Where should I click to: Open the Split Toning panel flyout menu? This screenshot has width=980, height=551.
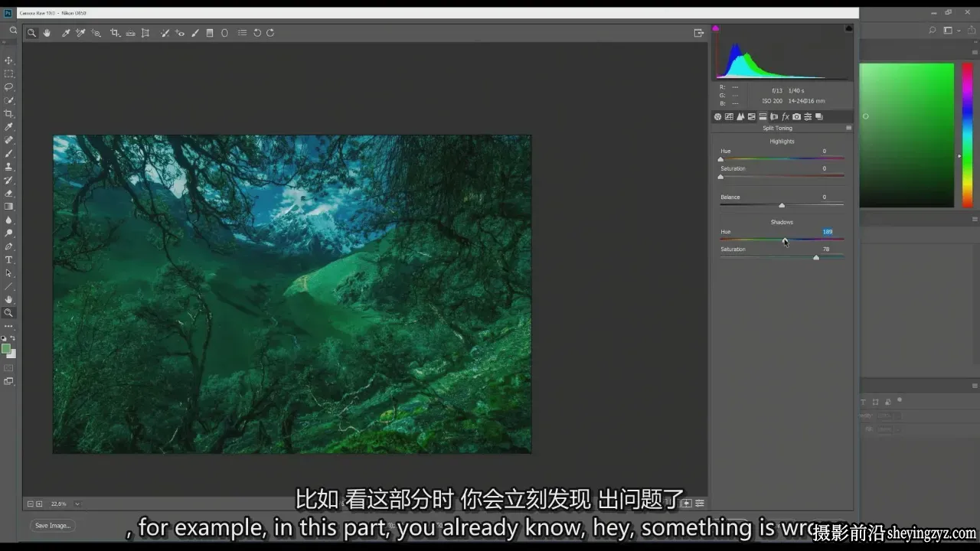[848, 129]
